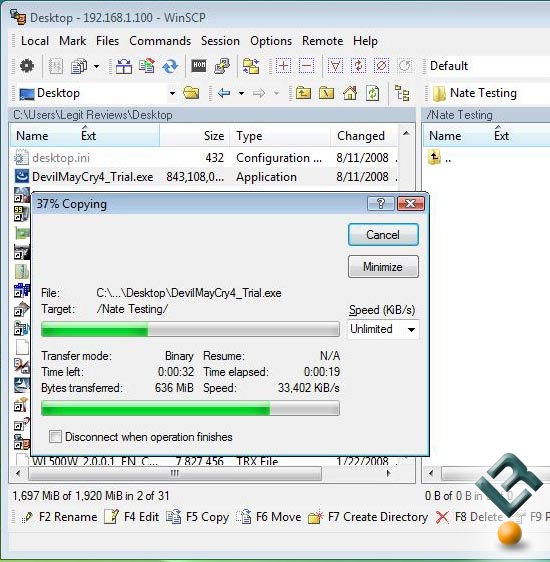The height and width of the screenshot is (562, 550).
Task: Click the greyed Restore Selection icon
Action: pyautogui.click(x=405, y=66)
